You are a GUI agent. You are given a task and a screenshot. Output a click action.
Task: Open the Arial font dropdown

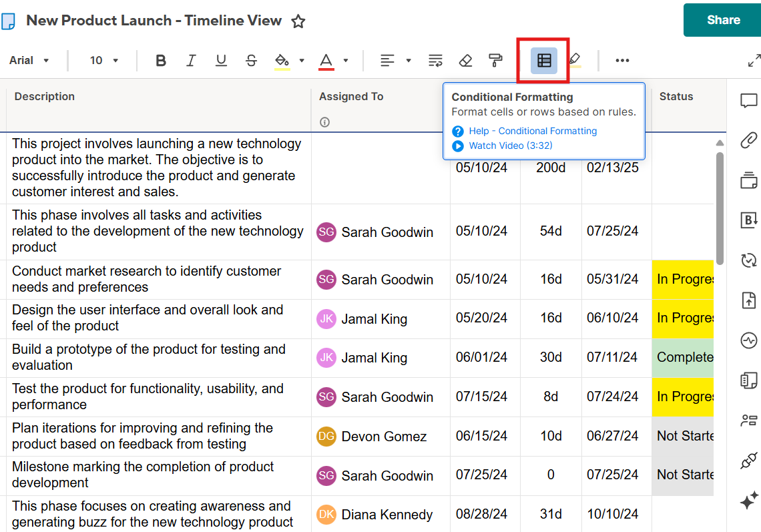[x=29, y=61]
